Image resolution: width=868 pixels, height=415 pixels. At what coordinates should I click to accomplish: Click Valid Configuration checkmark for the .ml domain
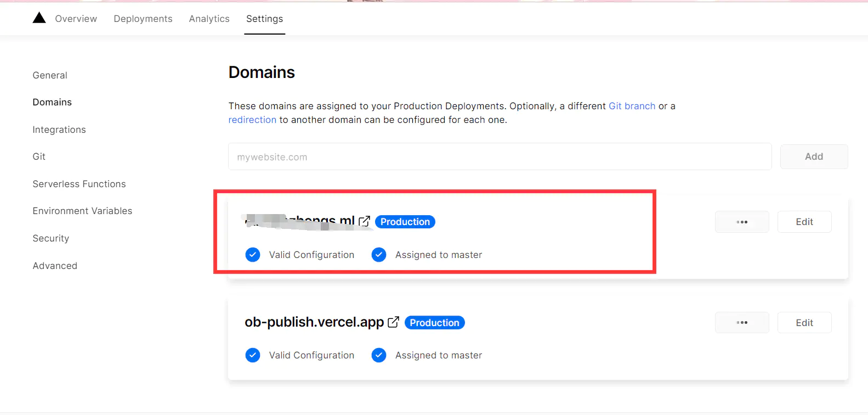pyautogui.click(x=253, y=255)
